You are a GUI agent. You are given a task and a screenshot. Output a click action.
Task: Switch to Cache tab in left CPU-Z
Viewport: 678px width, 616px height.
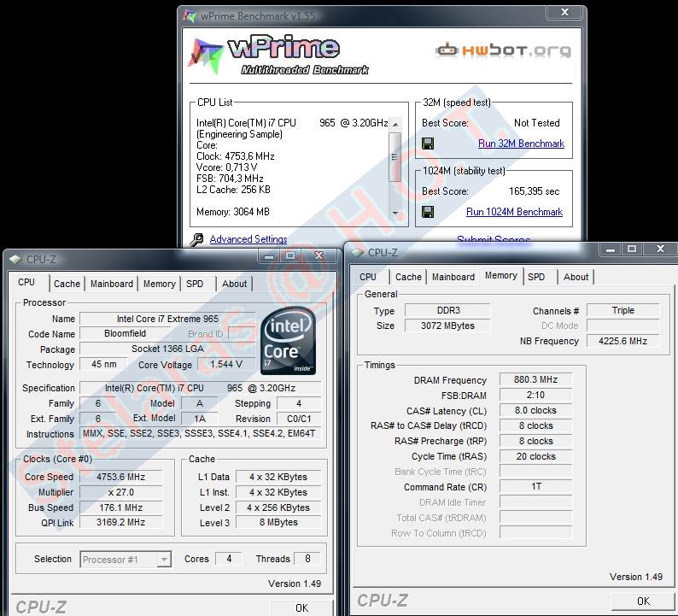point(67,284)
